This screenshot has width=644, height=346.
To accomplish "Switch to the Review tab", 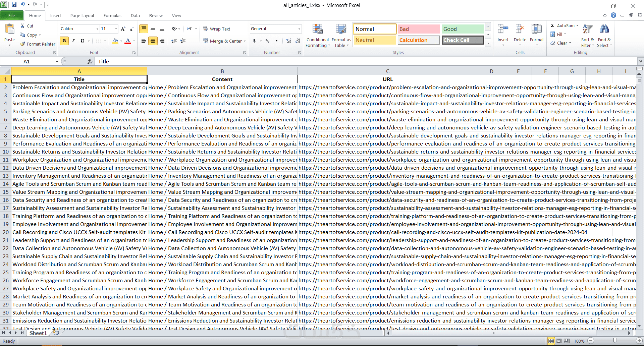I will point(156,15).
